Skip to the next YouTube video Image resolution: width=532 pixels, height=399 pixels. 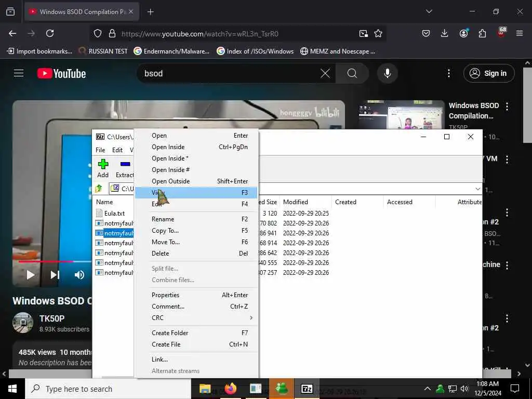point(55,275)
